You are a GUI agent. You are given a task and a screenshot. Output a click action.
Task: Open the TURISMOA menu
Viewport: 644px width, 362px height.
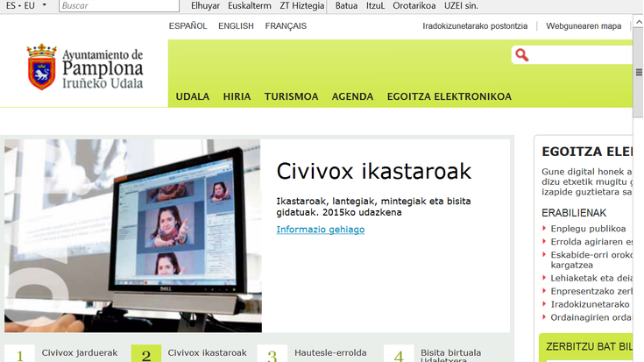pos(291,96)
